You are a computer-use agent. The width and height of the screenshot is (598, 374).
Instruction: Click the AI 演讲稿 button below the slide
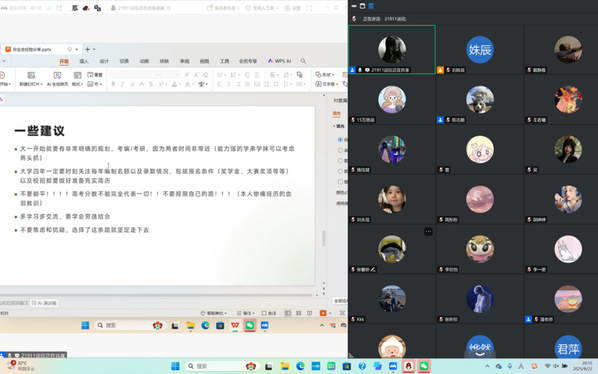[45, 303]
